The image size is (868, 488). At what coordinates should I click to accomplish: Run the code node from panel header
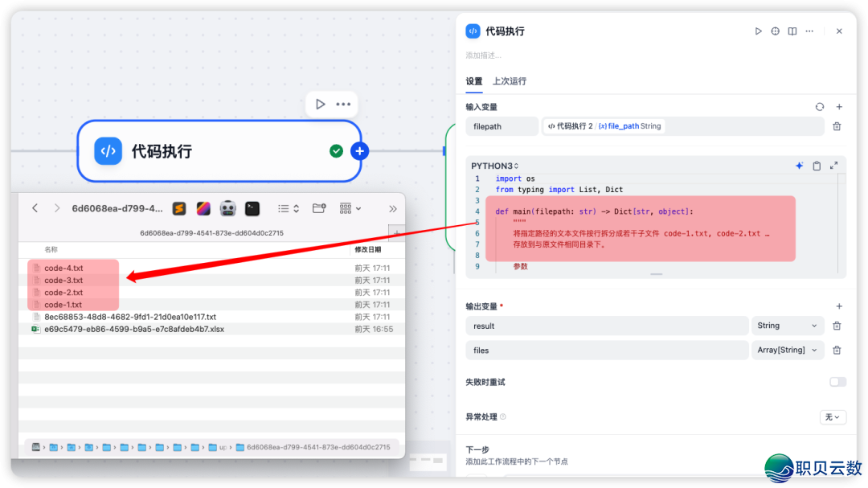(758, 31)
